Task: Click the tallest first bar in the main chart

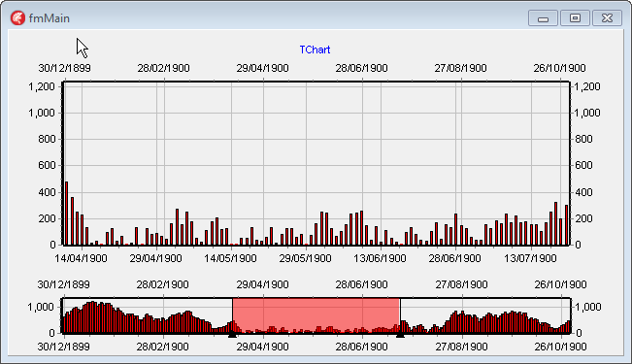Action: coord(67,214)
